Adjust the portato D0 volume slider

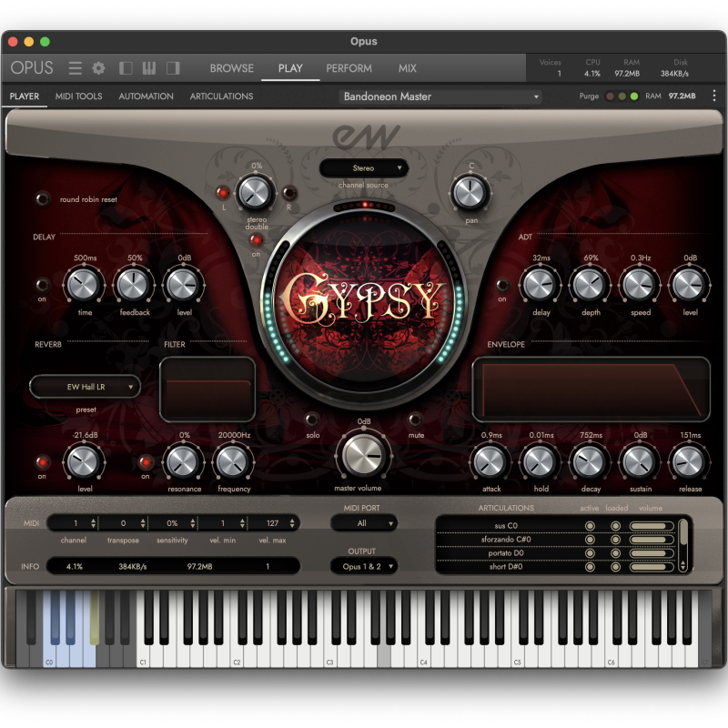[652, 553]
